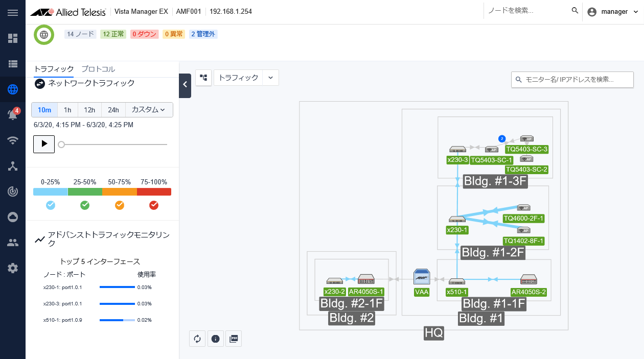
Task: Open the asset list icon in sidebar
Action: coord(13,64)
